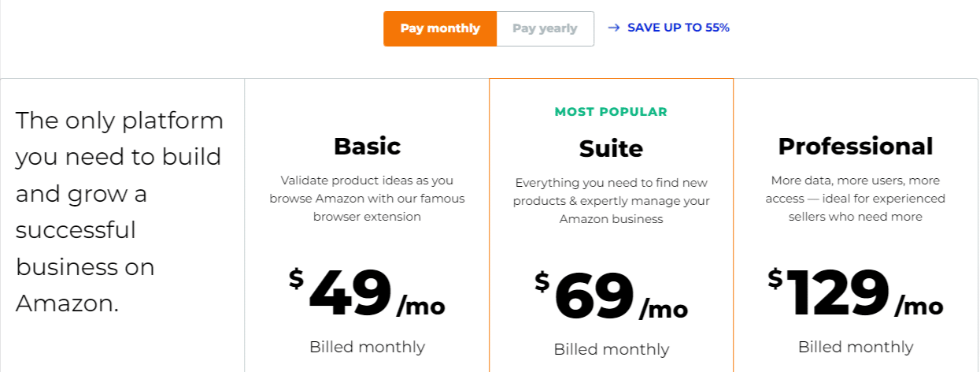Click the $49 /mo Basic price
This screenshot has width=980, height=372.
pos(367,292)
